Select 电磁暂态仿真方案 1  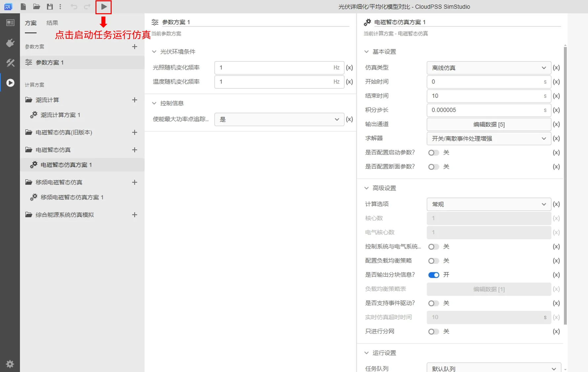point(82,165)
